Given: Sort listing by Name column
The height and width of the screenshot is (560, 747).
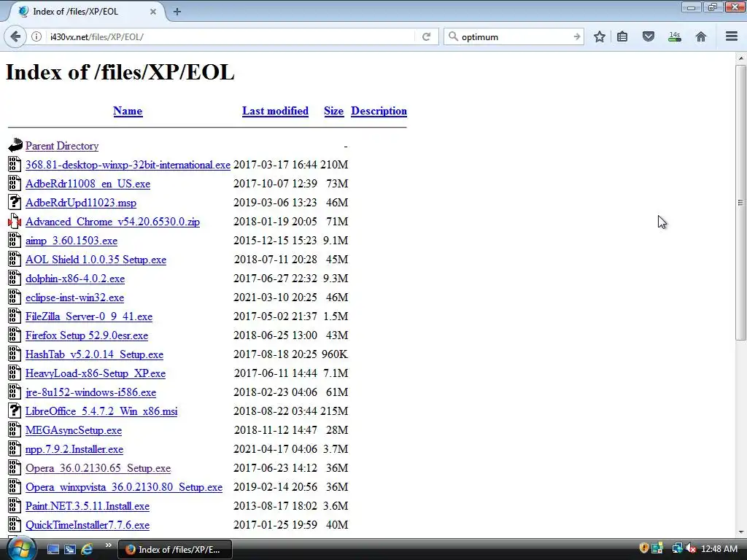Looking at the screenshot, I should pos(128,111).
